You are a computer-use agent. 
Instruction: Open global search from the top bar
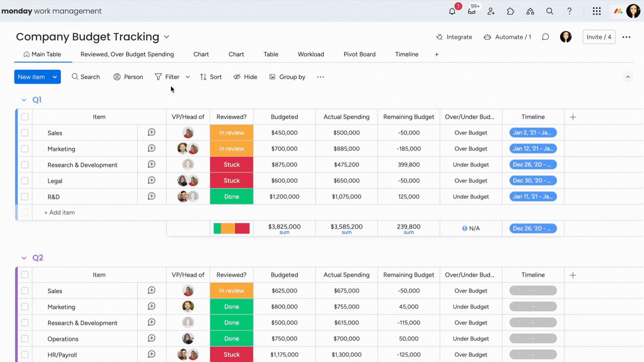550,11
